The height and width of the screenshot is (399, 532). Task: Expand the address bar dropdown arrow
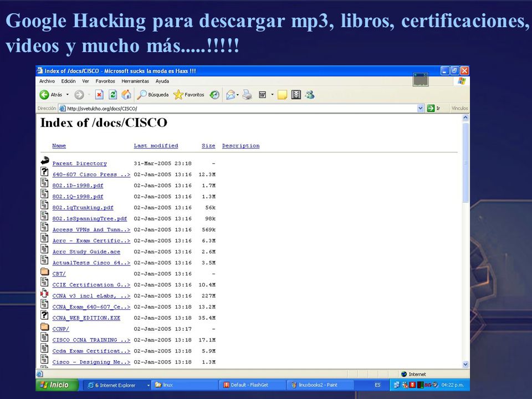click(421, 108)
